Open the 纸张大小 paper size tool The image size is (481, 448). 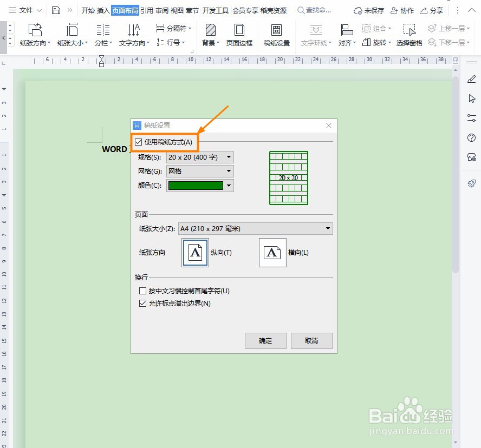(x=73, y=35)
